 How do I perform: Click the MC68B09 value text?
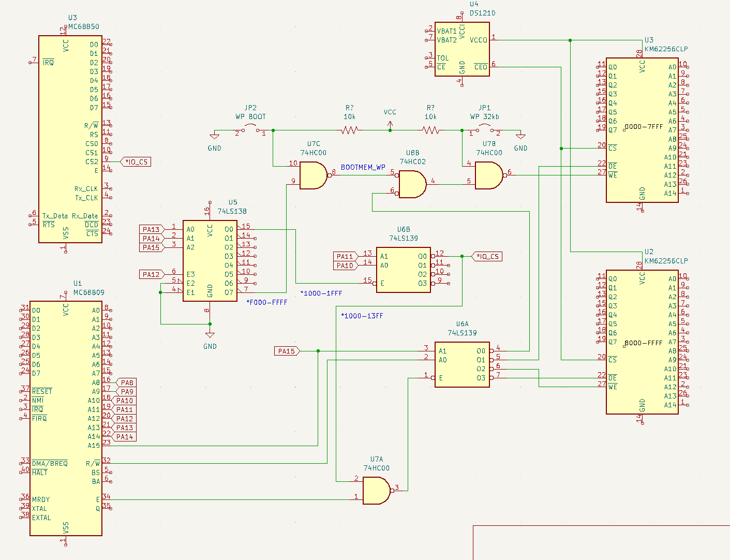89,292
